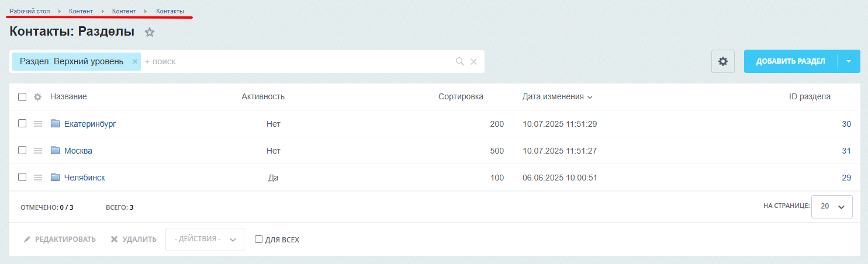
Task: Toggle the select-all checkbox in header
Action: (x=22, y=97)
